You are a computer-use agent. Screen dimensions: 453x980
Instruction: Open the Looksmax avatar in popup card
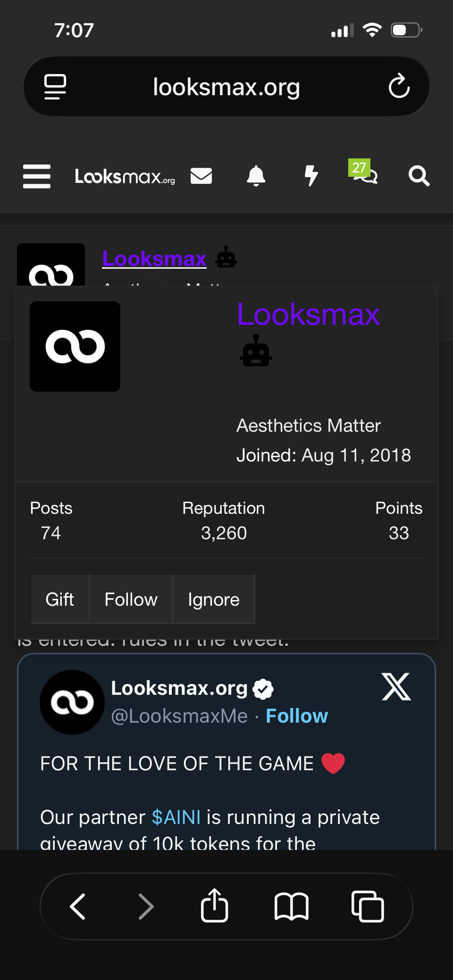(75, 346)
